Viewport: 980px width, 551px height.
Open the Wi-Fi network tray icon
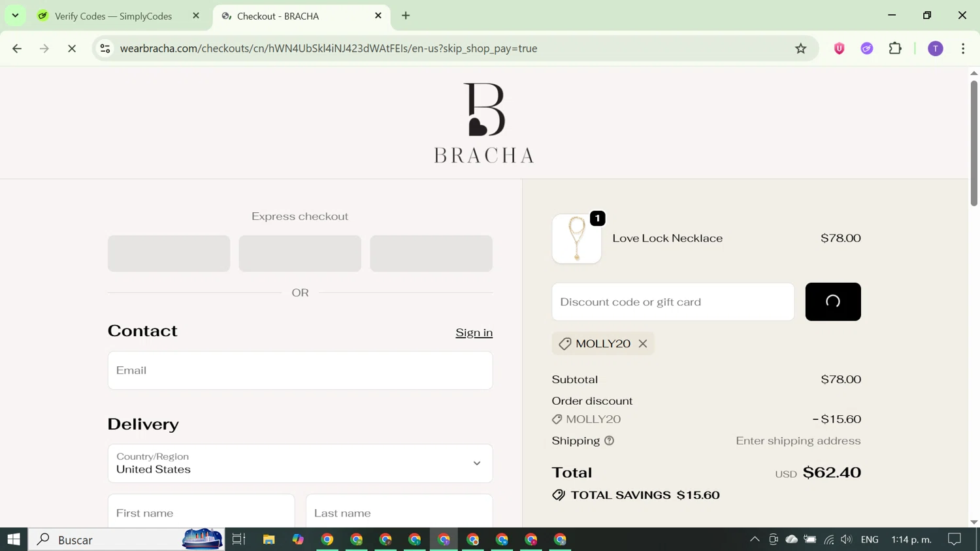point(829,539)
